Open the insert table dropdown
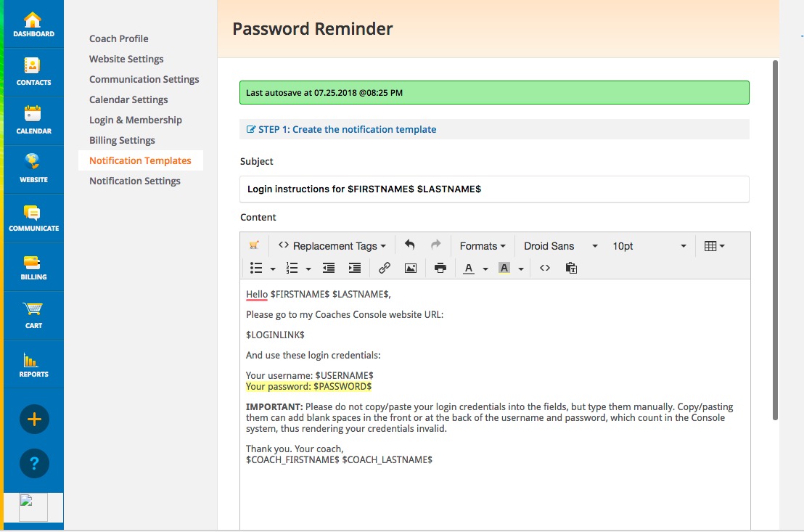 click(714, 246)
